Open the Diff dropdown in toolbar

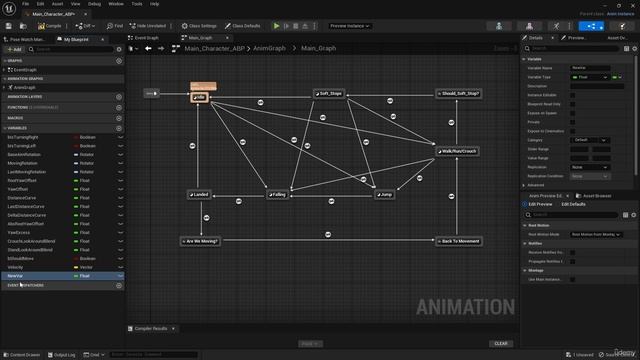pos(85,26)
